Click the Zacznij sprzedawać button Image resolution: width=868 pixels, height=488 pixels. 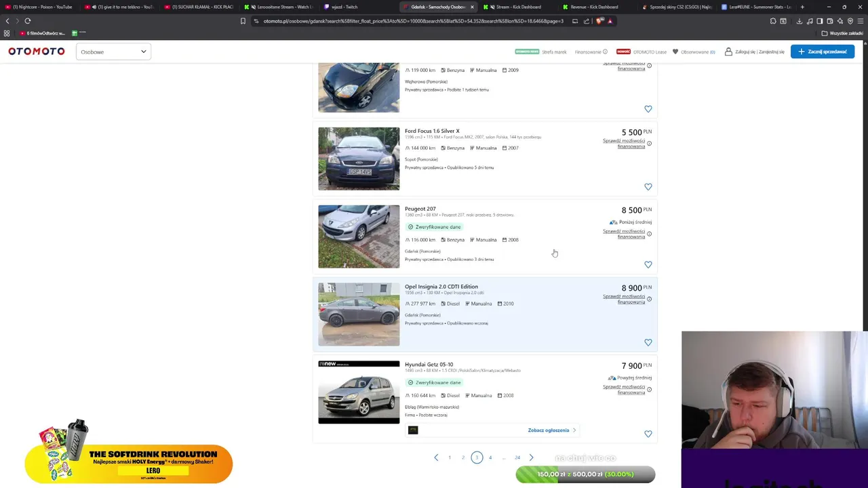(x=823, y=52)
